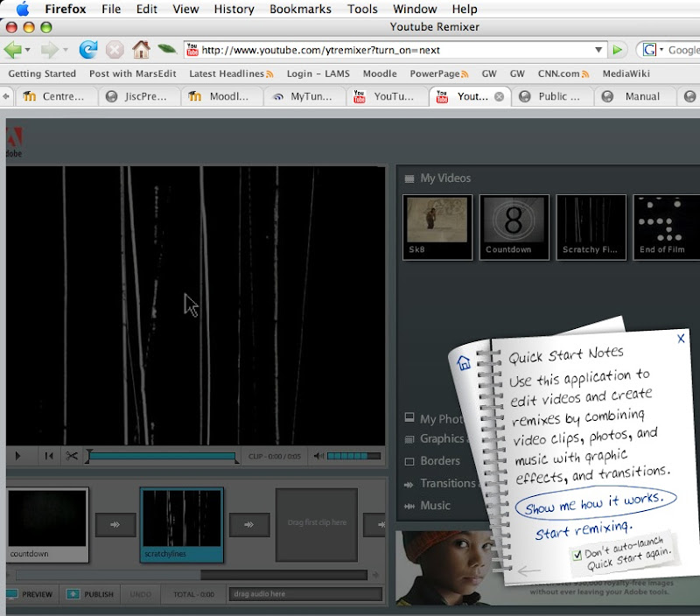Click the scissors trim tool
The width and height of the screenshot is (700, 616).
click(72, 456)
